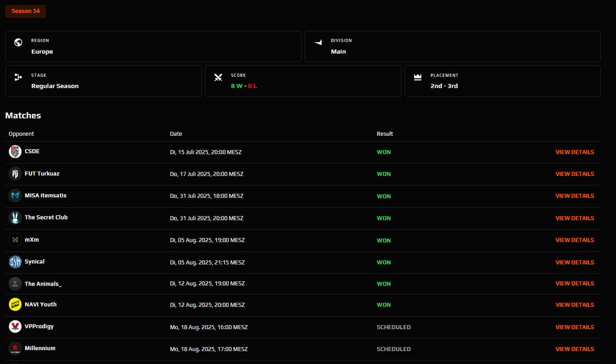View details of the CSDE match
This screenshot has width=616, height=364.
pos(574,152)
